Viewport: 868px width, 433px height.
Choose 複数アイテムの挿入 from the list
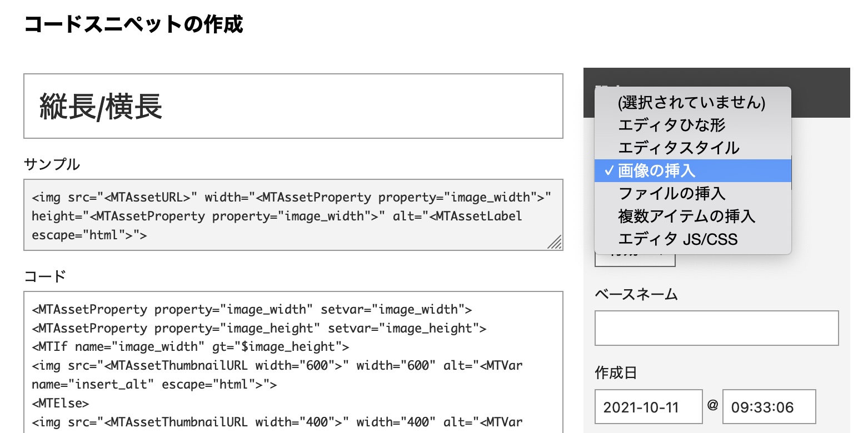pyautogui.click(x=686, y=216)
